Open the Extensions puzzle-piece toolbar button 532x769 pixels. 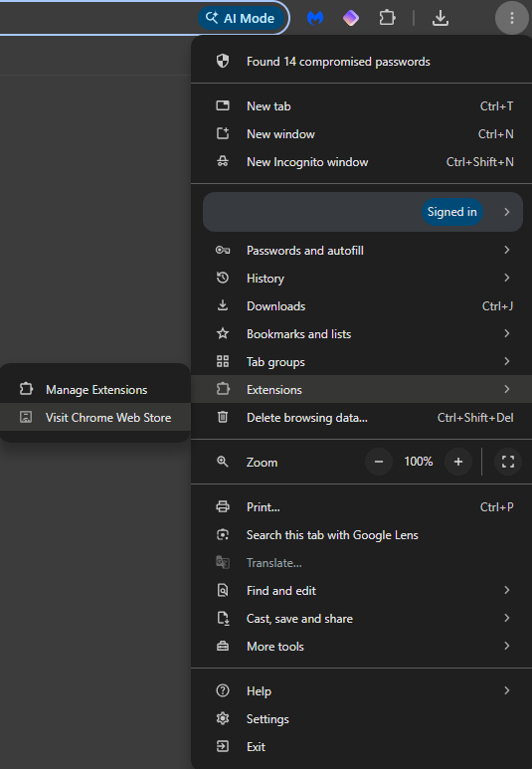point(387,18)
